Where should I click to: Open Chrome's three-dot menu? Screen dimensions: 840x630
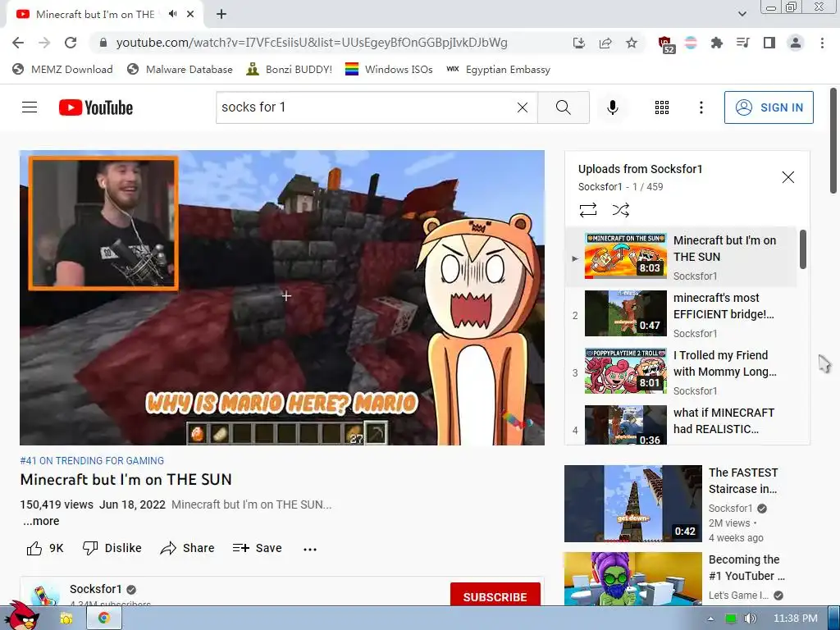click(822, 43)
